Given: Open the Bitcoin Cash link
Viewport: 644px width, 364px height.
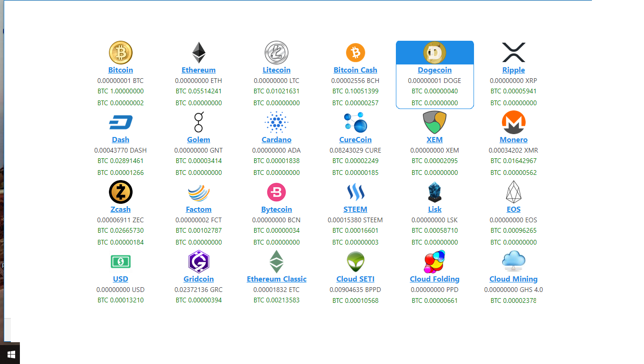Looking at the screenshot, I should [x=355, y=70].
